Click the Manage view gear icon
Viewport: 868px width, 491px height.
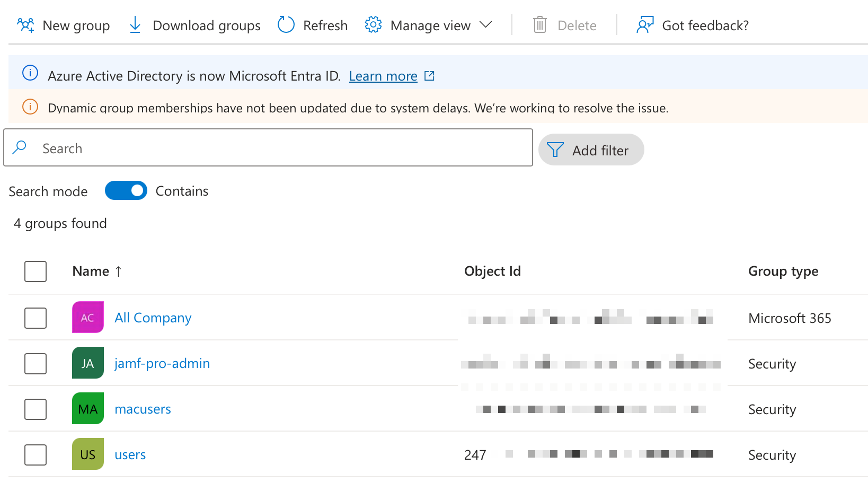[373, 25]
